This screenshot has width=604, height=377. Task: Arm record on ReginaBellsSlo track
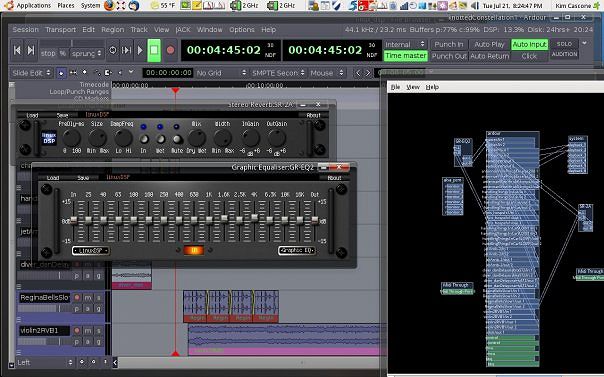pos(77,298)
